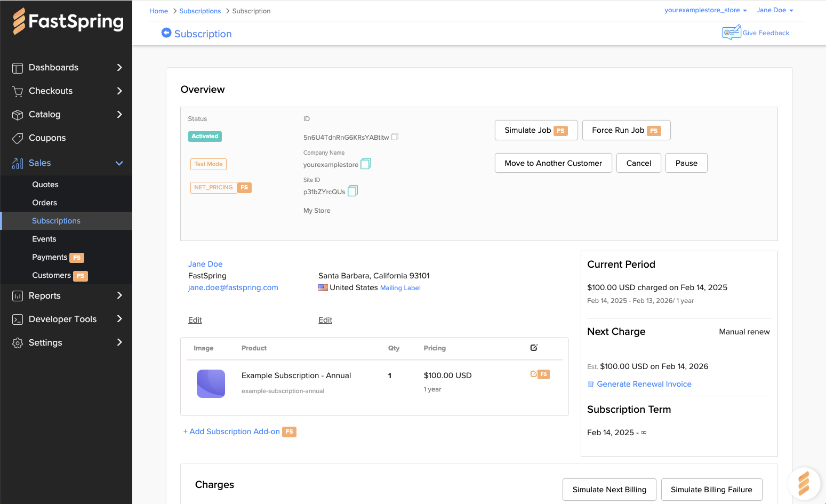Image resolution: width=826 pixels, height=504 pixels.
Task: Click the Coupons tag icon
Action: tap(18, 138)
